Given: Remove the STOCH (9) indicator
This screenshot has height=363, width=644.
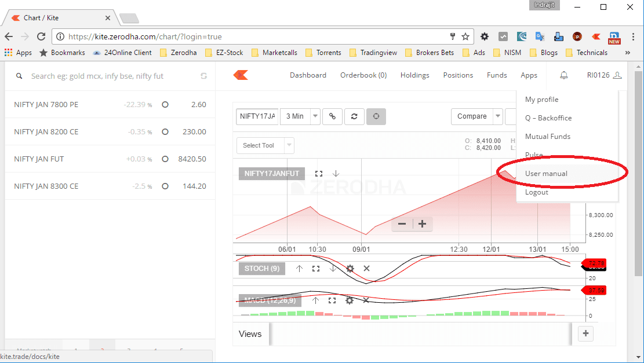Looking at the screenshot, I should [x=367, y=268].
